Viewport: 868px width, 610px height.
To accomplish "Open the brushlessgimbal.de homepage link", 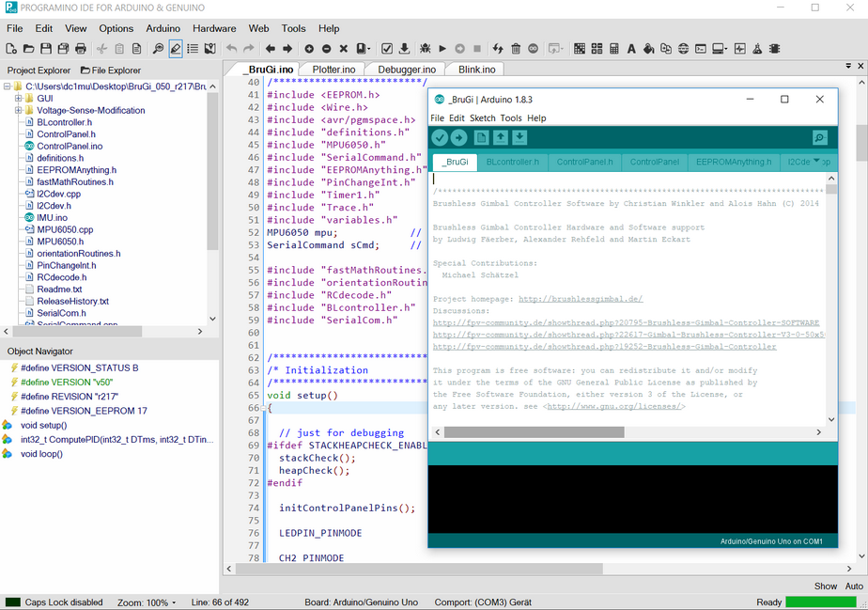I will (x=580, y=299).
